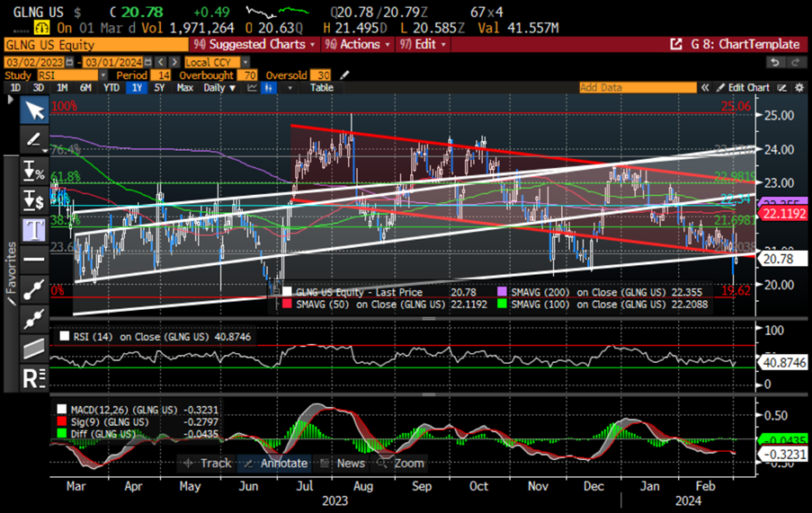Edit study parameters with pencil after Oversold

344,75
